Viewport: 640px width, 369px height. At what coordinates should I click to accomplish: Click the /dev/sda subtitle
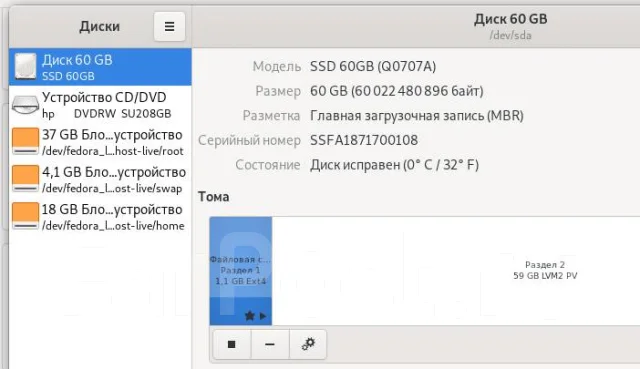(511, 36)
